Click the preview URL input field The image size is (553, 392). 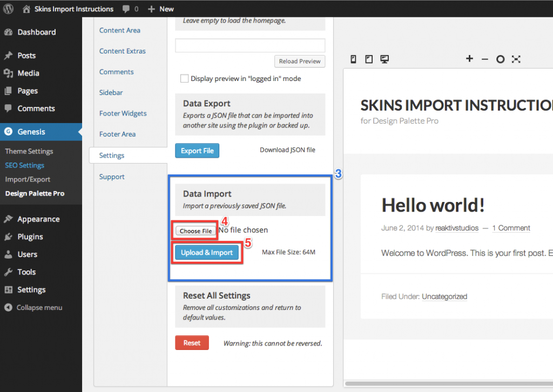coord(250,45)
